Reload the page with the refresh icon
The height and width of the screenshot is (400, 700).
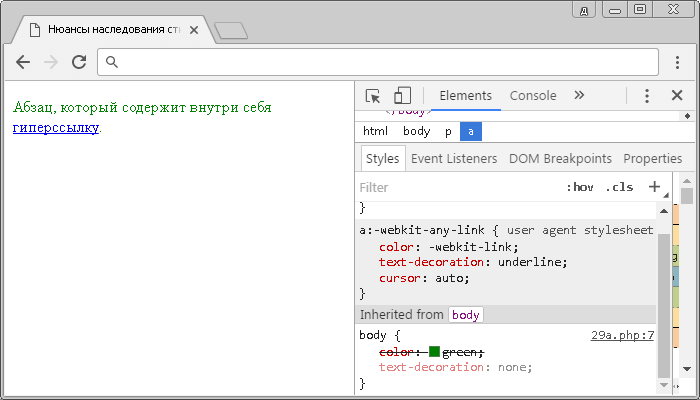tap(79, 62)
